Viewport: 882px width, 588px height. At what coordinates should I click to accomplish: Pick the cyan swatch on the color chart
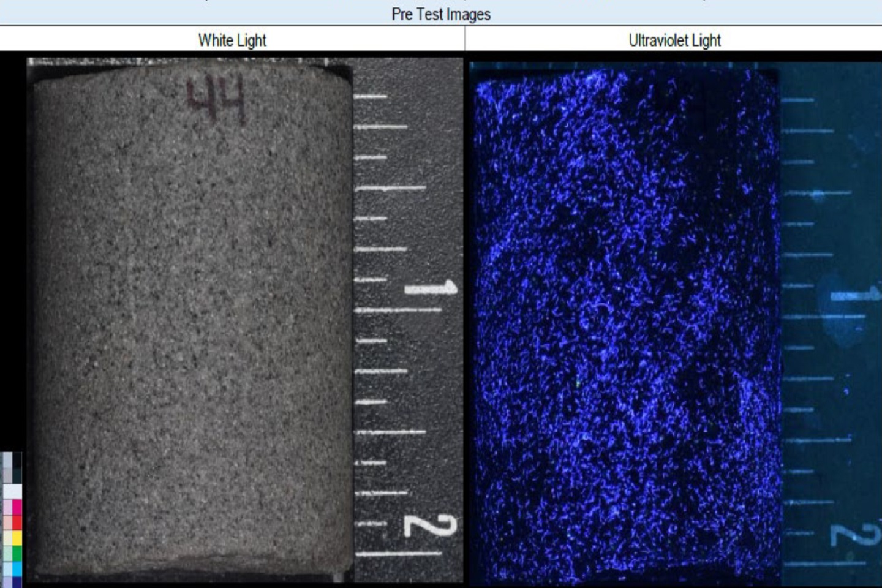[x=16, y=568]
